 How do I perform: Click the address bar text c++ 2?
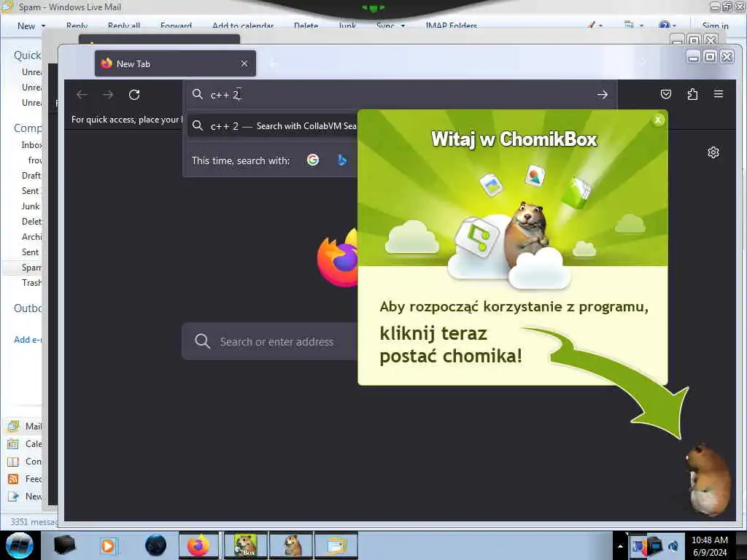tap(224, 95)
